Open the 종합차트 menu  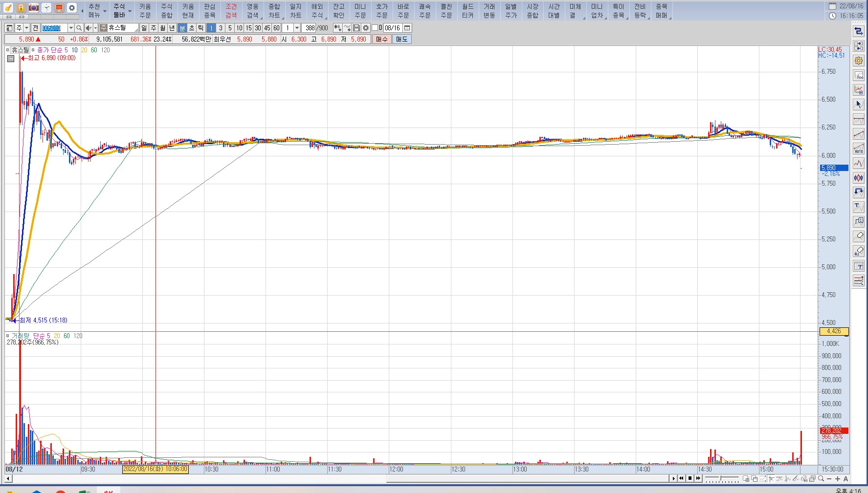pos(274,11)
